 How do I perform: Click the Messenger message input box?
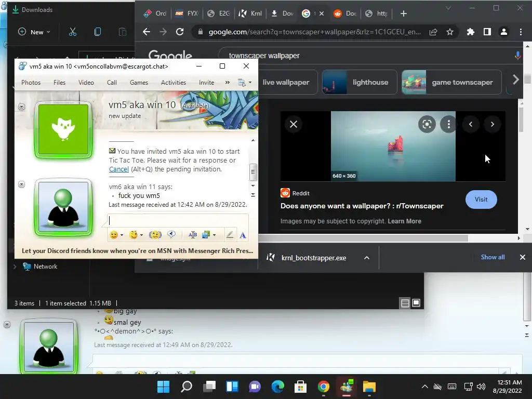178,220
